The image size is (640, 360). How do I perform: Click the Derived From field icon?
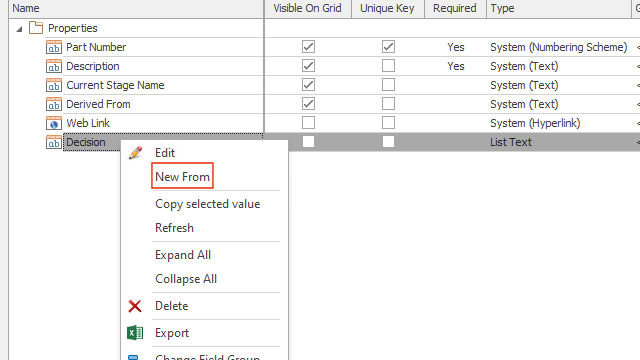(53, 104)
